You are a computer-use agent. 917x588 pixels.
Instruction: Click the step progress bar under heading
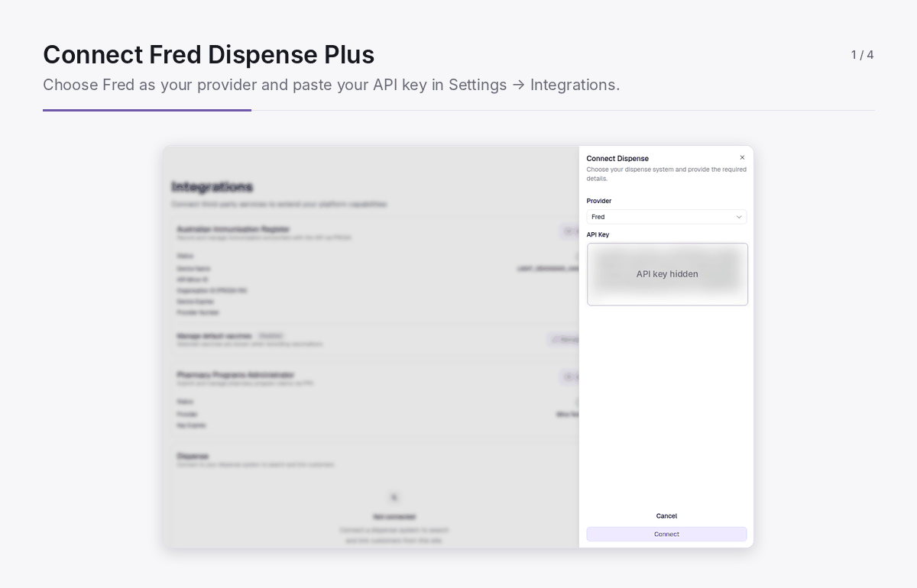(x=458, y=110)
